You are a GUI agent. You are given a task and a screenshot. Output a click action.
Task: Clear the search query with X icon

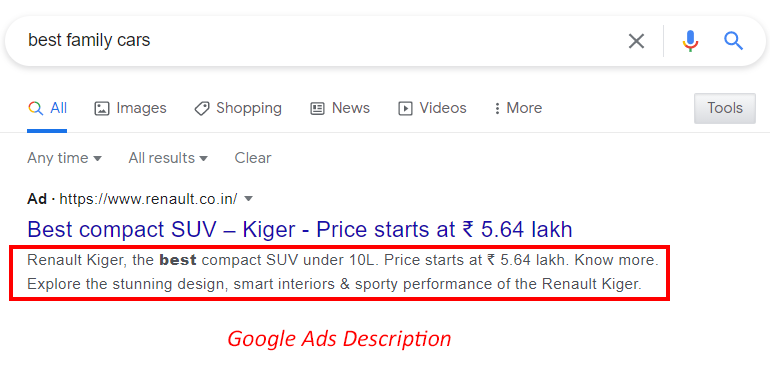tap(636, 41)
